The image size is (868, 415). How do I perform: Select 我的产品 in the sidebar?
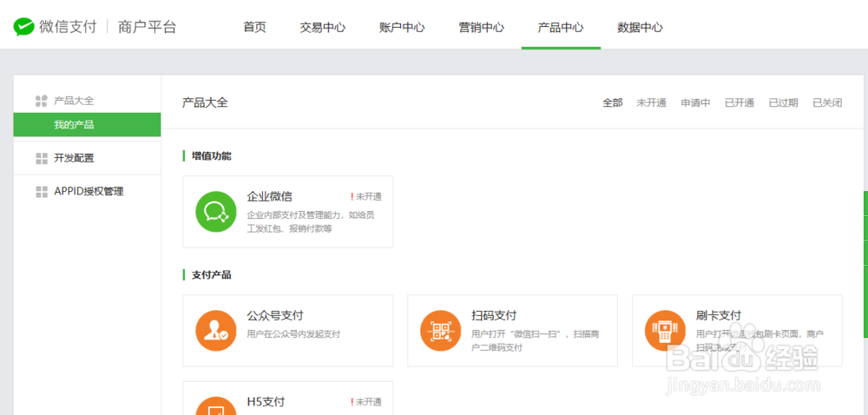pyautogui.click(x=87, y=124)
